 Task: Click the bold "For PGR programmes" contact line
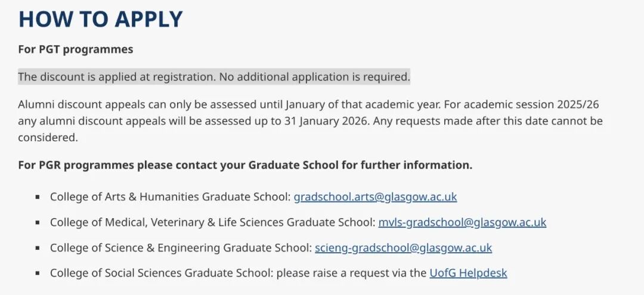coord(244,165)
